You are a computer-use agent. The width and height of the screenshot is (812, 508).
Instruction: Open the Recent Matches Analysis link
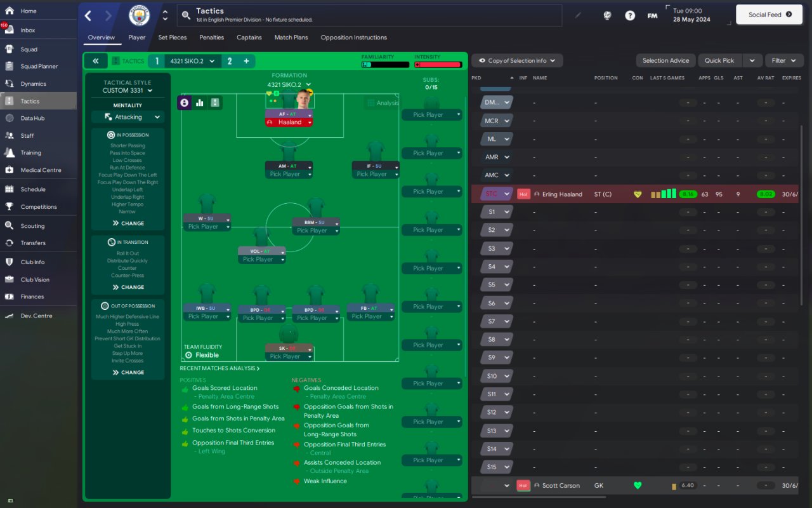[219, 368]
